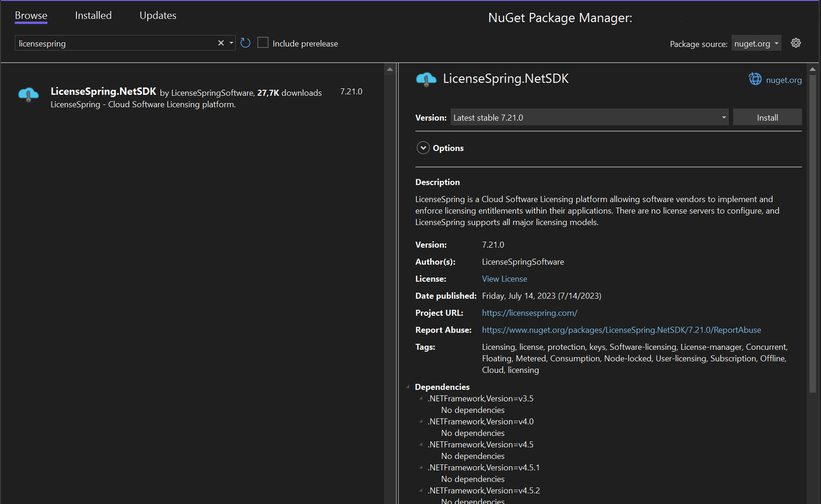Screen dimensions: 821x504
Task: Collapse the .NETFramework v3.5 dependency node
Action: coord(421,398)
